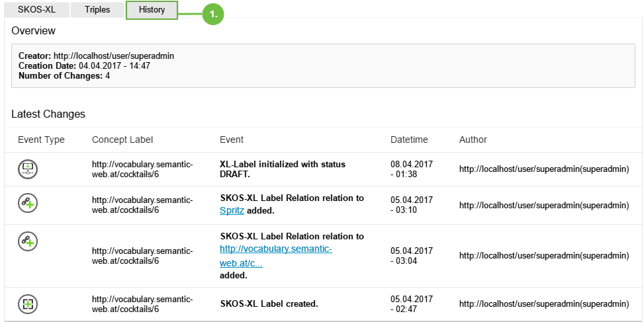This screenshot has height=322, width=644.
Task: Click the relation-added icon in the 03:04 row
Action: click(28, 242)
